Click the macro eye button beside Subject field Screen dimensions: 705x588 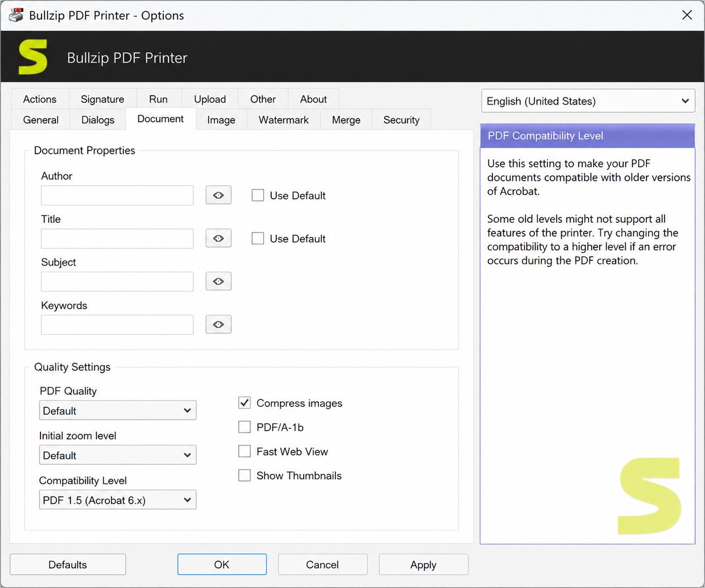[218, 281]
